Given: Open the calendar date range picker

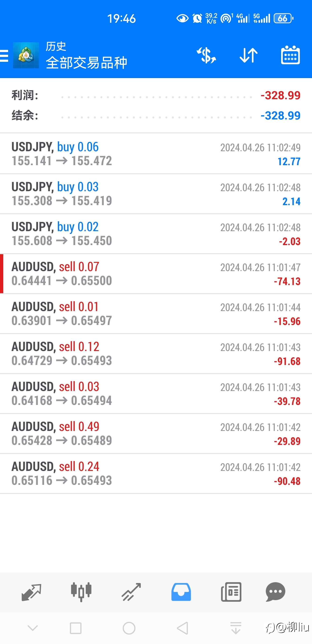Looking at the screenshot, I should tap(290, 55).
